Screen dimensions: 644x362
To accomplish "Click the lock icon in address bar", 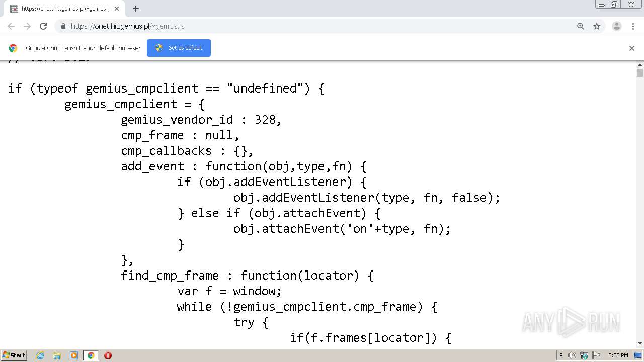I will pos(63,26).
